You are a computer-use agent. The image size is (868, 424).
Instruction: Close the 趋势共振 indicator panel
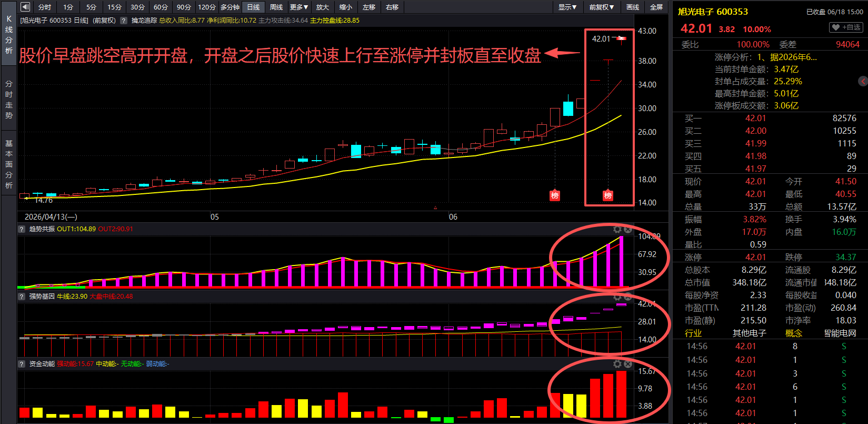click(x=628, y=230)
